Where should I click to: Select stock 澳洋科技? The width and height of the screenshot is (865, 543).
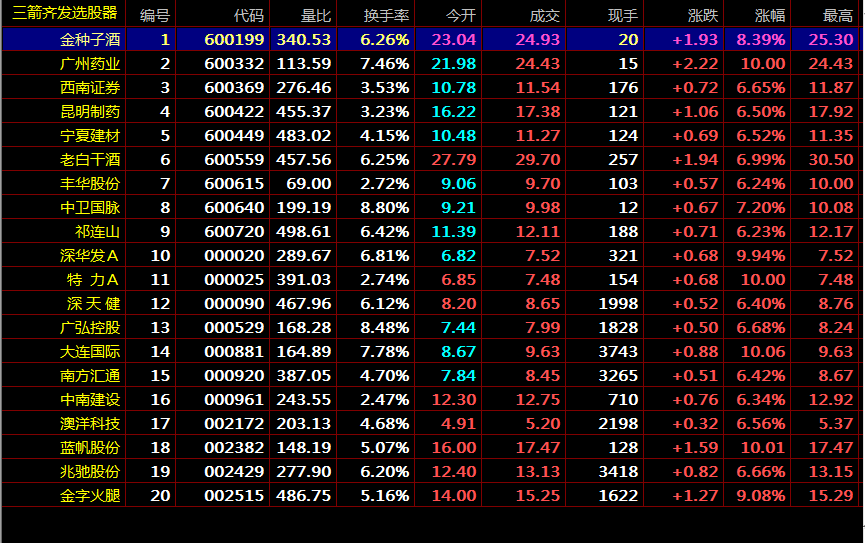tap(90, 424)
